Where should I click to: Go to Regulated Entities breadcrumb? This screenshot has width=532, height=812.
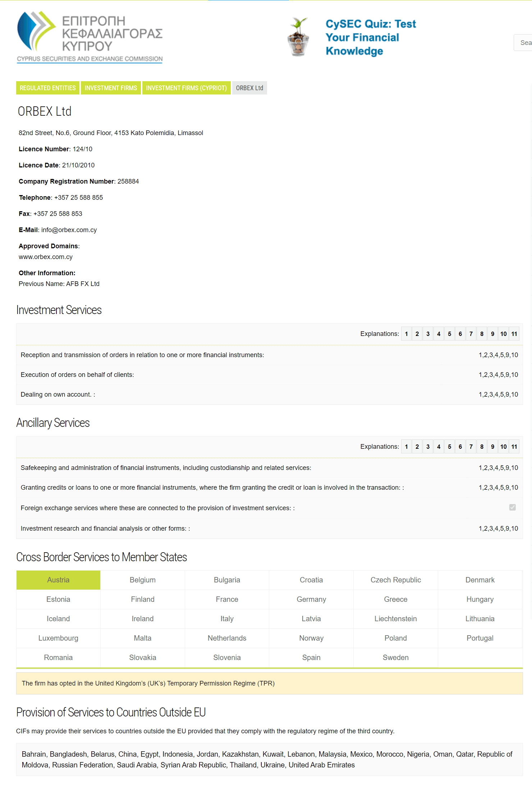pos(48,88)
